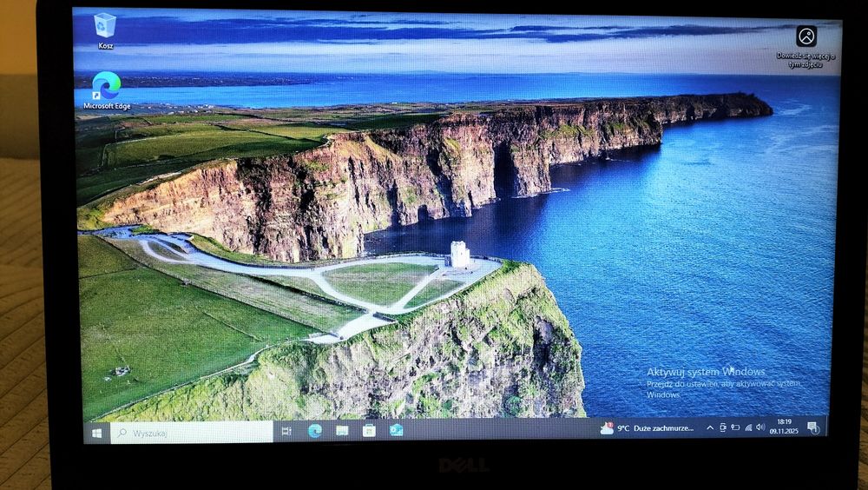868x490 pixels.
Task: Open Microsoft Store from the taskbar
Action: tap(369, 430)
